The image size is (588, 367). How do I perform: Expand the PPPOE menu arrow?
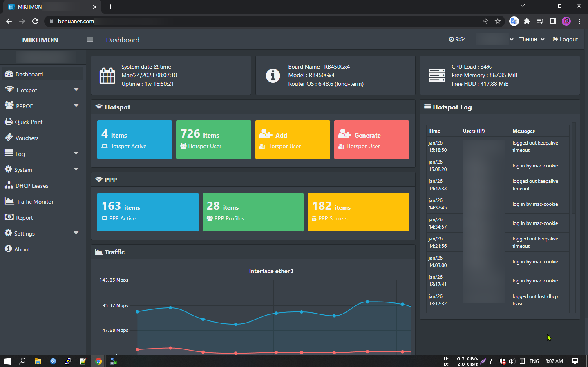click(x=76, y=106)
